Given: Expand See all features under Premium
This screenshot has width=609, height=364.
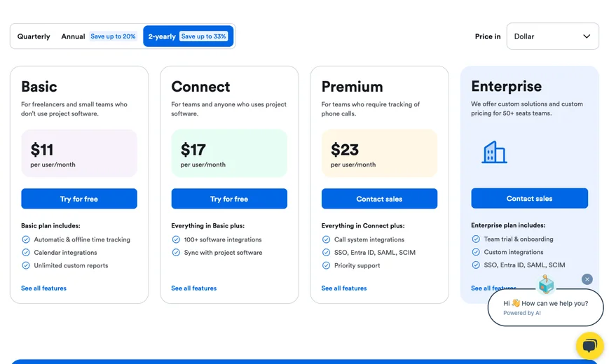Looking at the screenshot, I should click(x=344, y=288).
